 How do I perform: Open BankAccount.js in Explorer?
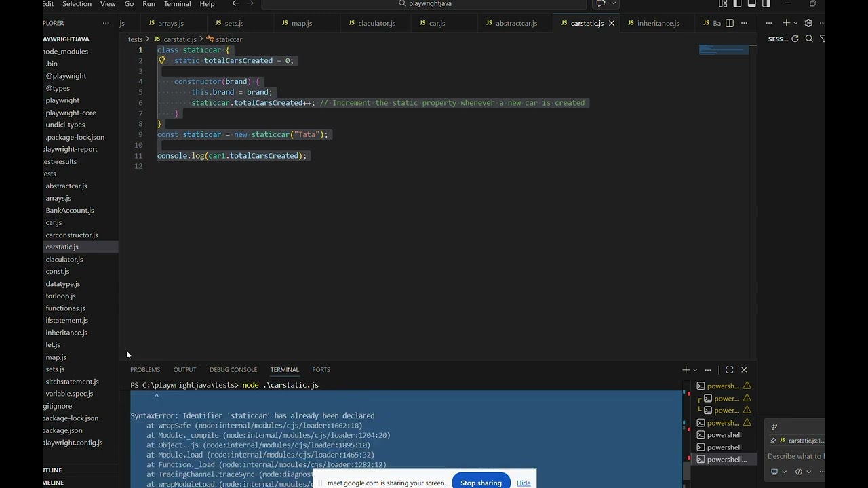[70, 210]
